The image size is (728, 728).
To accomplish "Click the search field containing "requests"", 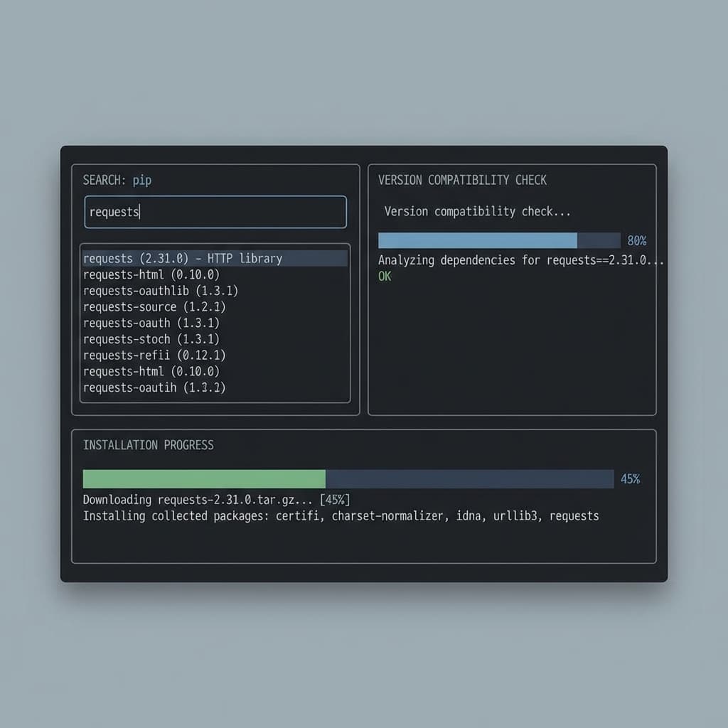I will click(x=215, y=212).
